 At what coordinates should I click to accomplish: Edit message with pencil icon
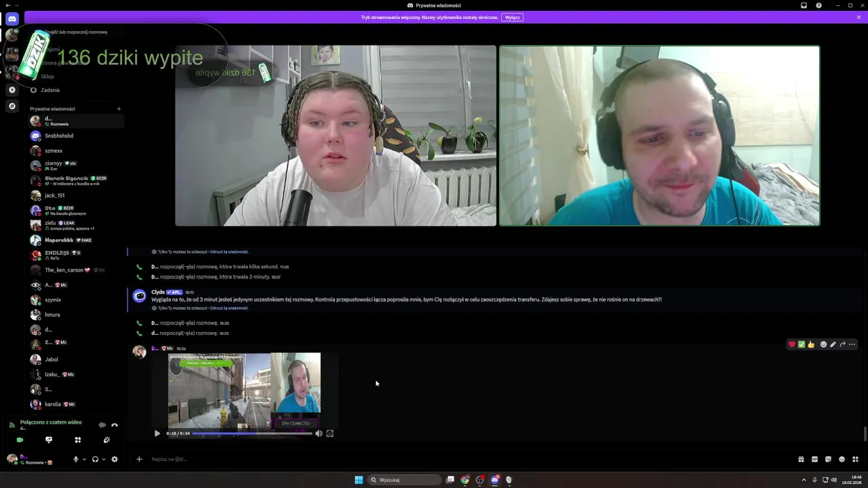833,344
